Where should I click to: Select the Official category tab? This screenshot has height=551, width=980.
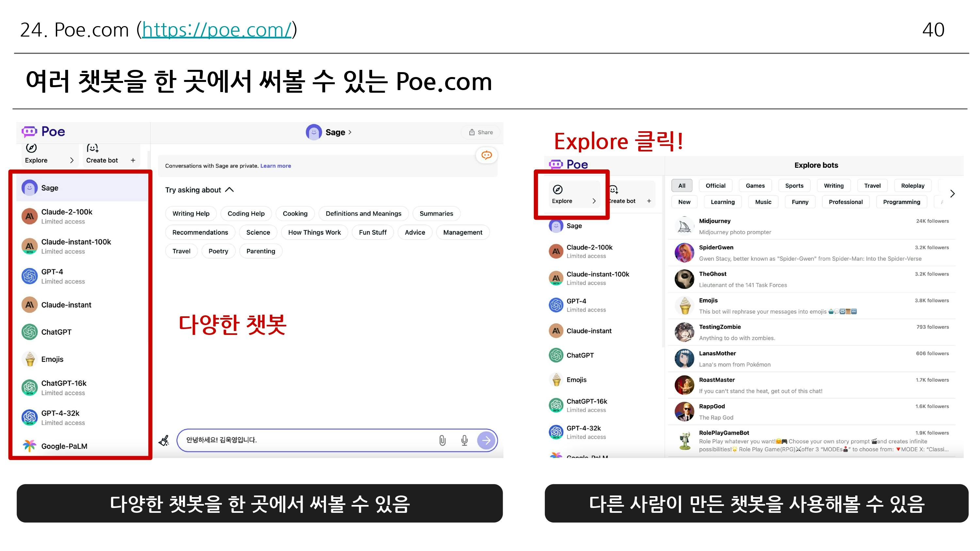[715, 185]
